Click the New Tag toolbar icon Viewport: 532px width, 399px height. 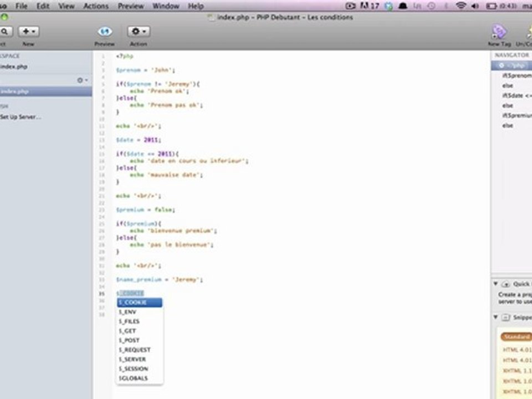tap(499, 32)
